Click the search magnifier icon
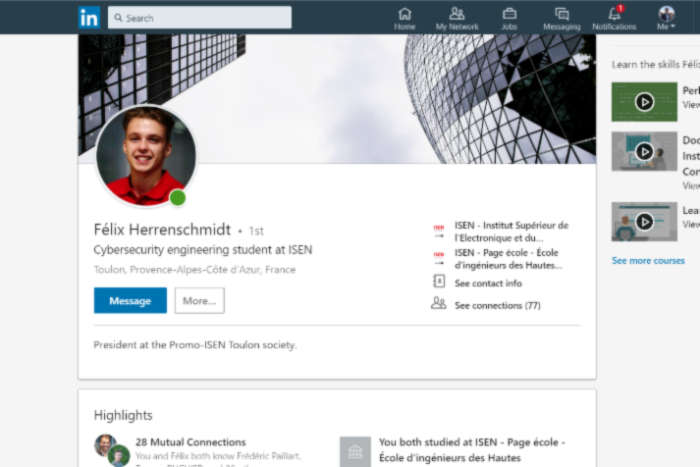This screenshot has width=700, height=467. tap(118, 18)
